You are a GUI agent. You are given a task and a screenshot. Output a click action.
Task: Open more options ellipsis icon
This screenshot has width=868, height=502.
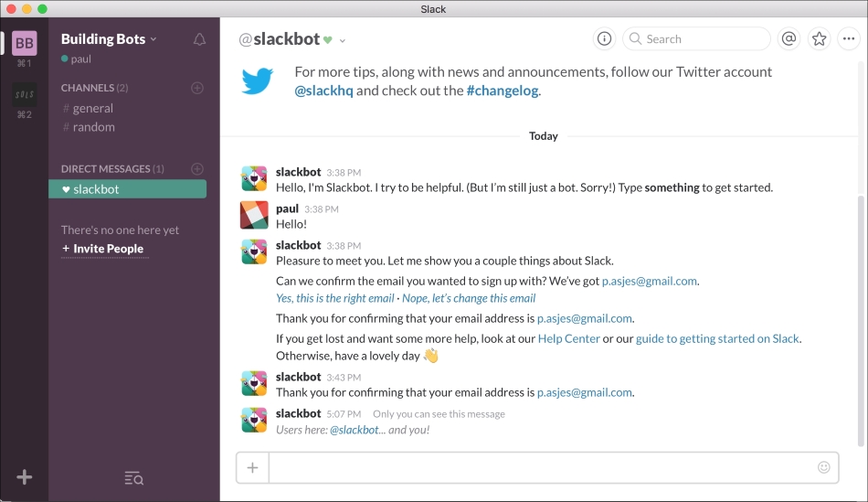(x=849, y=38)
